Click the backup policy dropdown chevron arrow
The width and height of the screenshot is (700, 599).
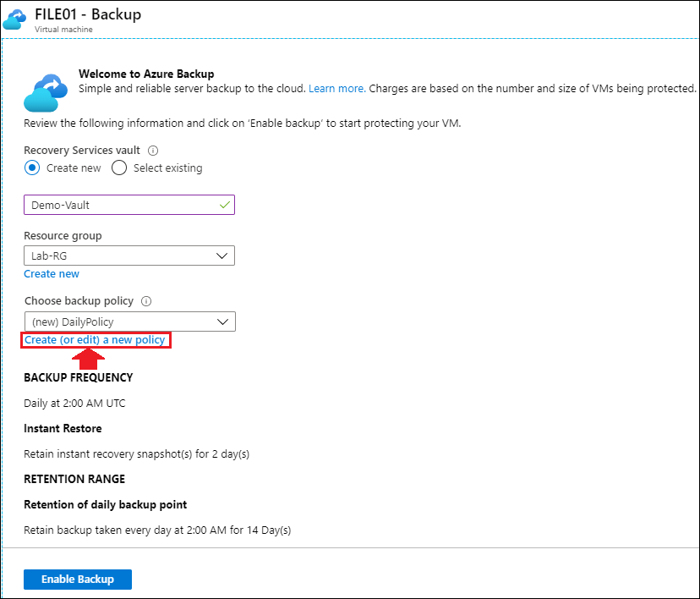(223, 322)
